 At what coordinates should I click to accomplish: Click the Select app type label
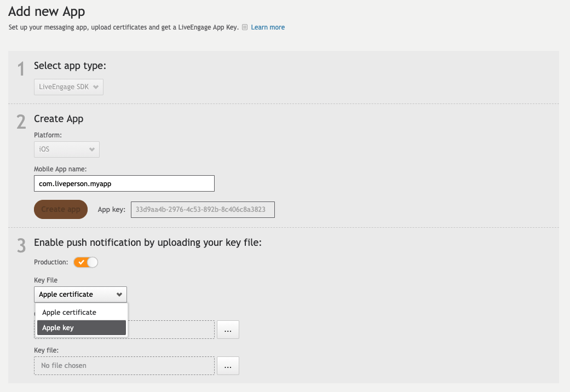70,66
